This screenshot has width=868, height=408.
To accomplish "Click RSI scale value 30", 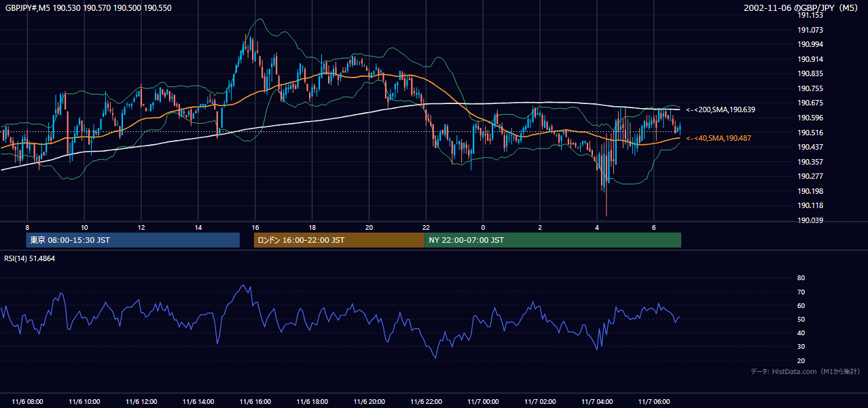I will tap(801, 347).
